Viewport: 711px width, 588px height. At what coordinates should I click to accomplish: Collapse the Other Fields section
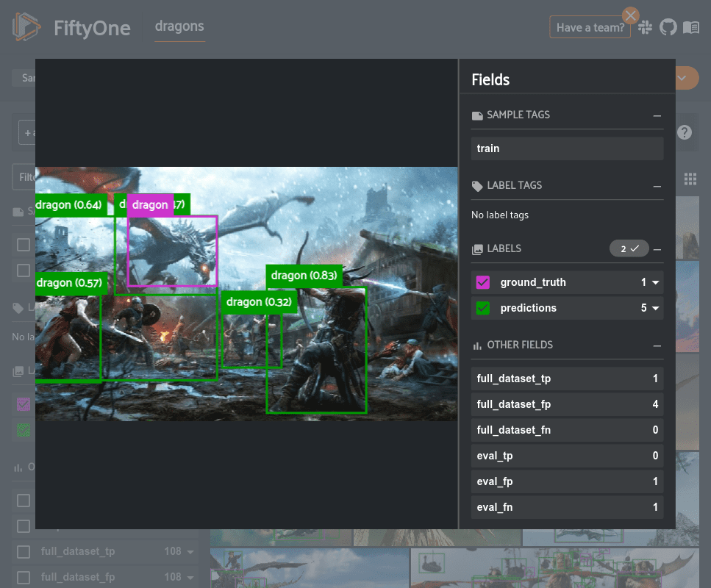pyautogui.click(x=657, y=346)
